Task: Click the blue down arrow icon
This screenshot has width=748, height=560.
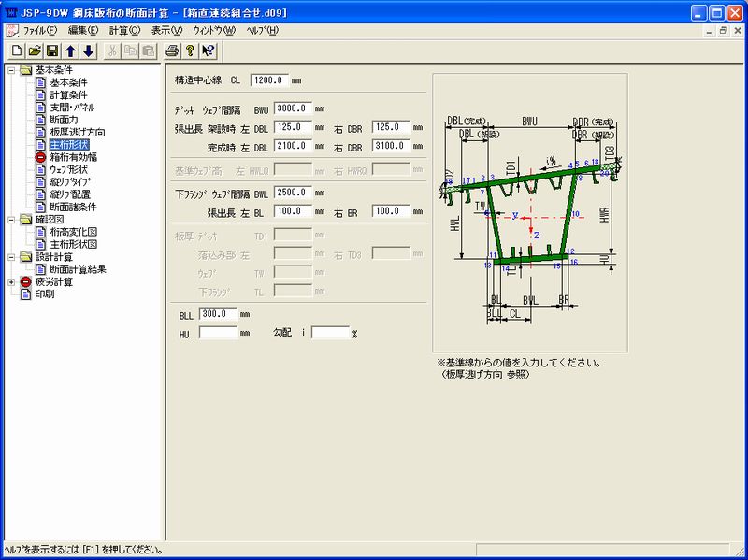Action: (x=89, y=50)
